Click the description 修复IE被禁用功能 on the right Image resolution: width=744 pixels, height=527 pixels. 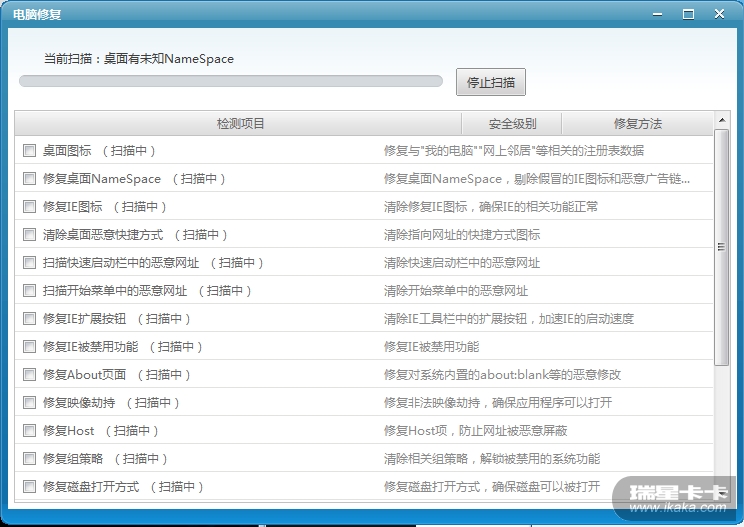(431, 347)
